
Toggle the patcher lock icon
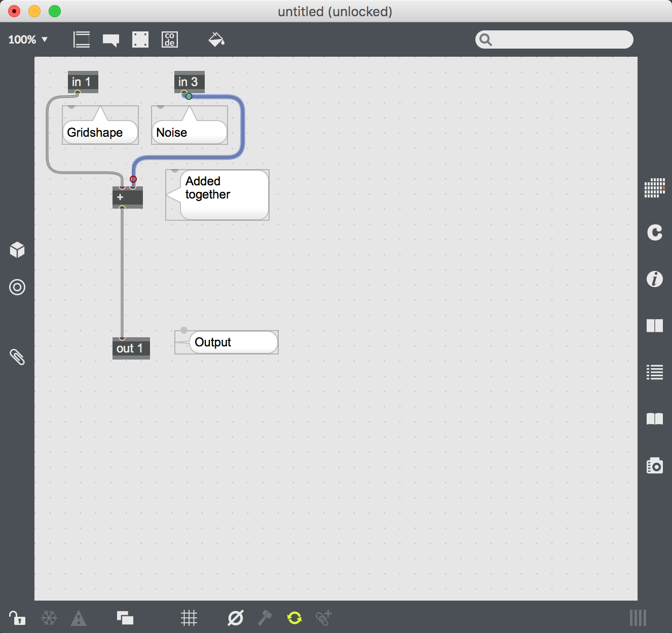coord(17,618)
